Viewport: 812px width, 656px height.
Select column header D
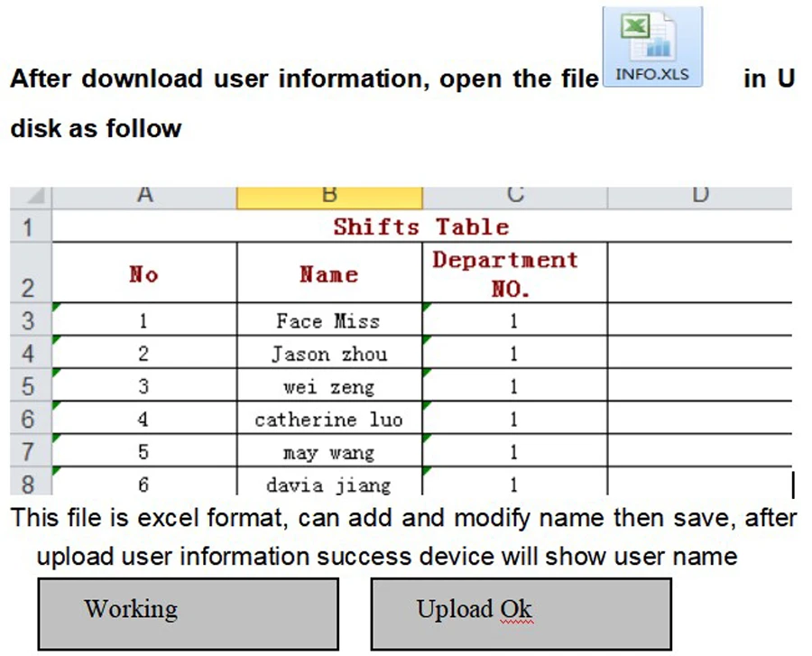coord(700,193)
